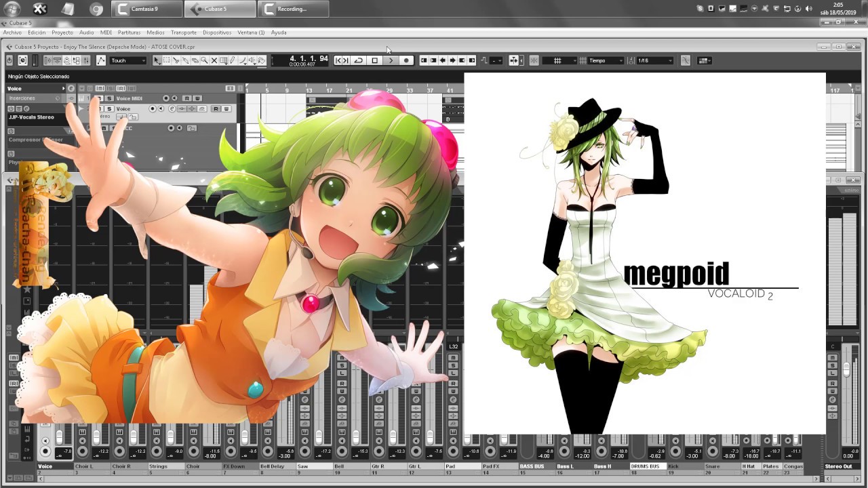This screenshot has height=488, width=868.
Task: Open the Transporte menu
Action: [x=183, y=33]
